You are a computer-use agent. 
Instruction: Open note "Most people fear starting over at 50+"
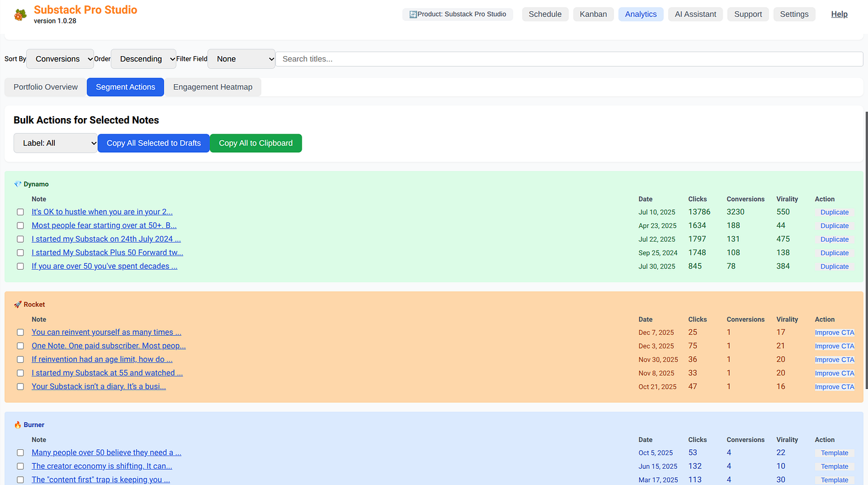(104, 225)
